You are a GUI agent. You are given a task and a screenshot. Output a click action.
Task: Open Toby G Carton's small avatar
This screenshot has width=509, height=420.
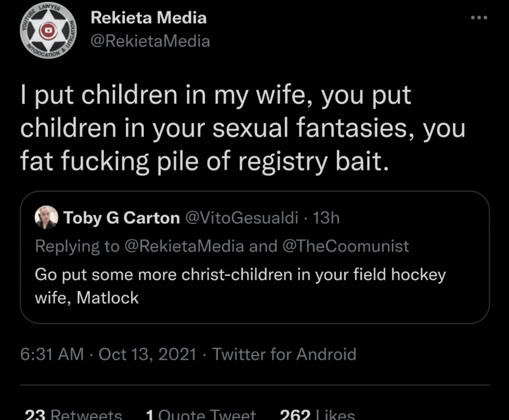click(x=46, y=217)
